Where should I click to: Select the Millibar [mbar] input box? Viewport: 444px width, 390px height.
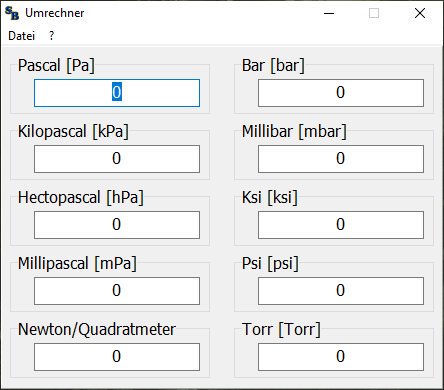[341, 159]
